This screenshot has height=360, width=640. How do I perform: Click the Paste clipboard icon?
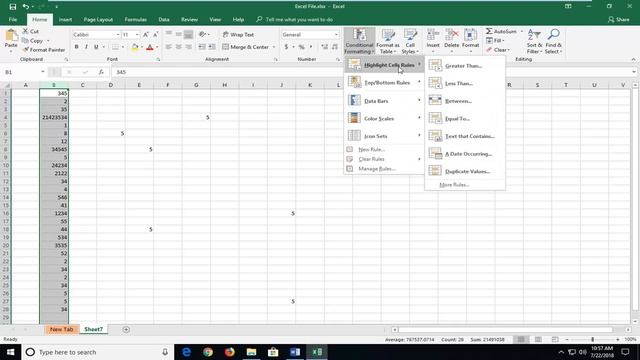11,36
